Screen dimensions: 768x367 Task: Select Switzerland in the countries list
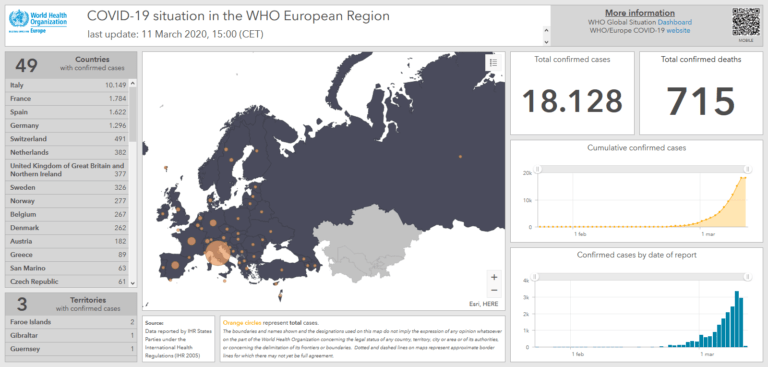click(x=68, y=139)
